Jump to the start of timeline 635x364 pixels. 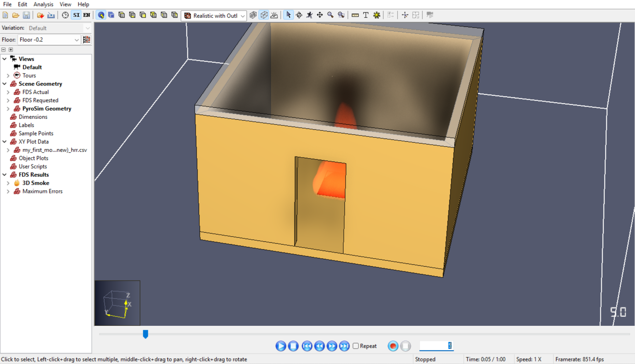tap(307, 346)
